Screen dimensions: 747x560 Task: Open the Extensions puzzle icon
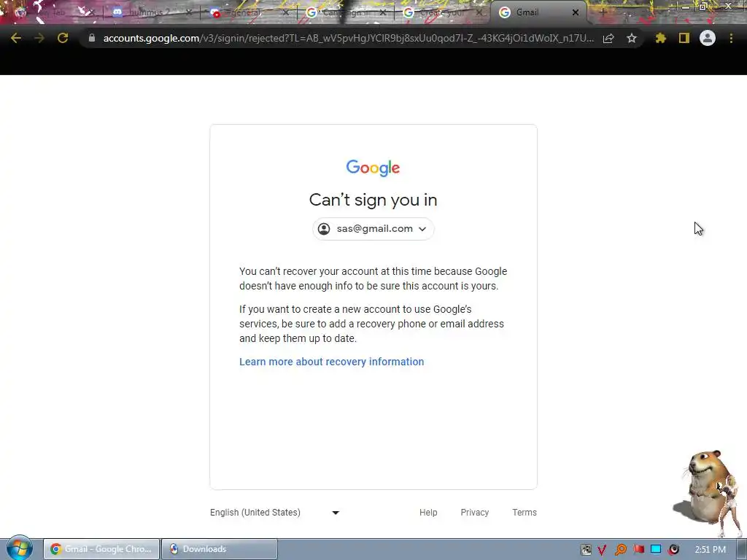[661, 38]
